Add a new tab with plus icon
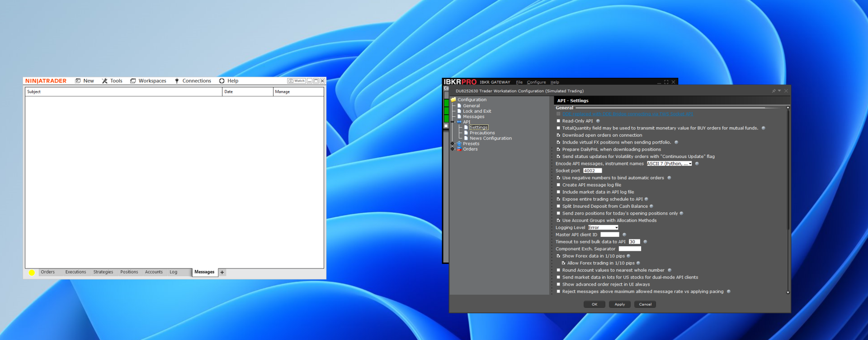The width and height of the screenshot is (868, 340). point(222,273)
